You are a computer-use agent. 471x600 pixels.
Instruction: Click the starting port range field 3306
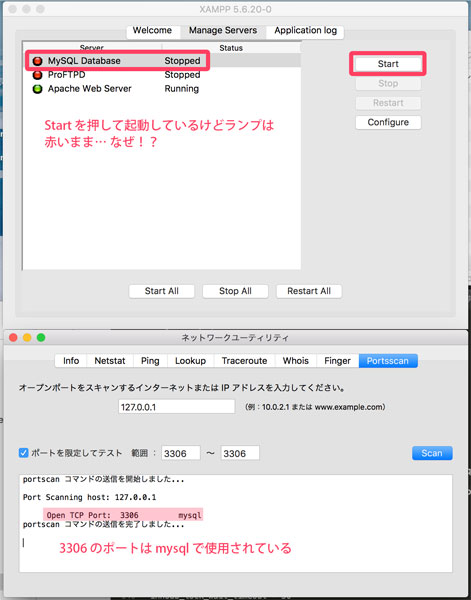pyautogui.click(x=181, y=453)
